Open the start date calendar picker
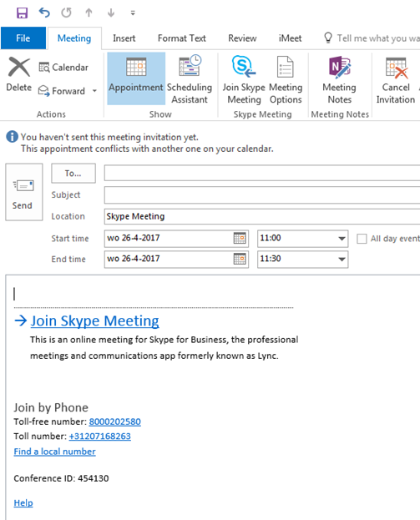Viewport: 420px width, 520px height. pos(240,238)
